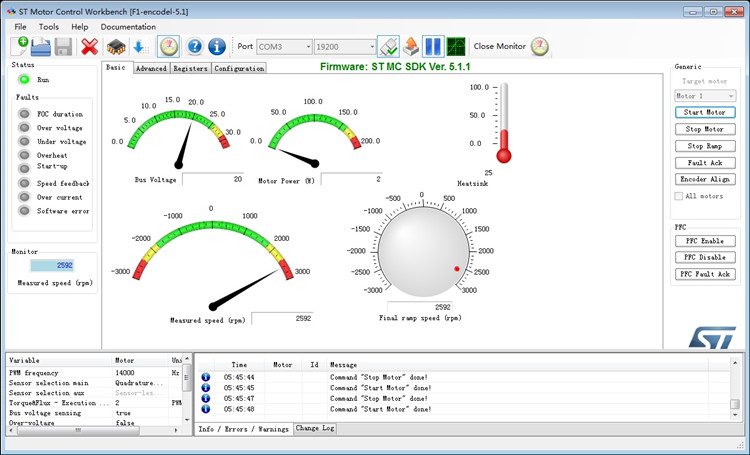Screen dimensions: 750x455
Task: Open the Tools menu
Action: point(48,27)
